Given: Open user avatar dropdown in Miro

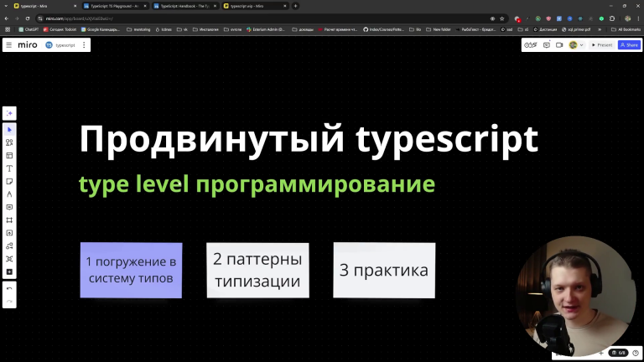Looking at the screenshot, I should (x=576, y=45).
